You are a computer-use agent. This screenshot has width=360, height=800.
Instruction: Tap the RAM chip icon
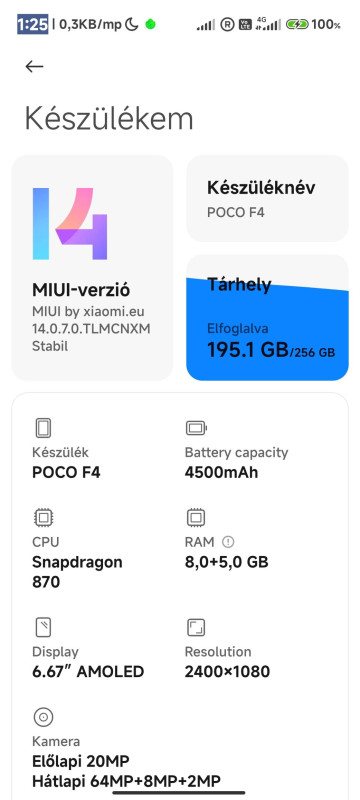(x=195, y=518)
